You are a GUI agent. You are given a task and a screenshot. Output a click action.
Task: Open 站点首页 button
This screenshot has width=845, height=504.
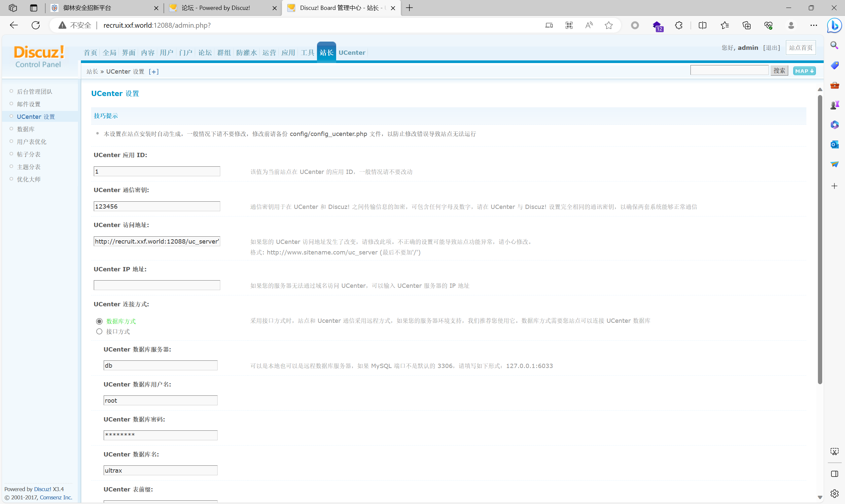[800, 48]
